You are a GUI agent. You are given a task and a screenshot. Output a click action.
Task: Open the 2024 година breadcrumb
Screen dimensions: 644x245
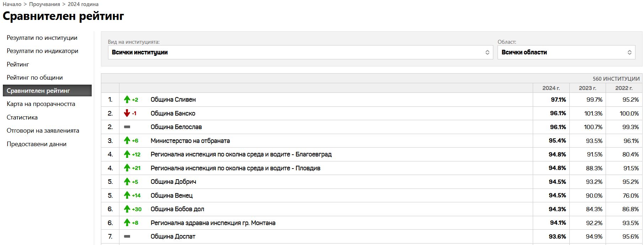(x=83, y=4)
